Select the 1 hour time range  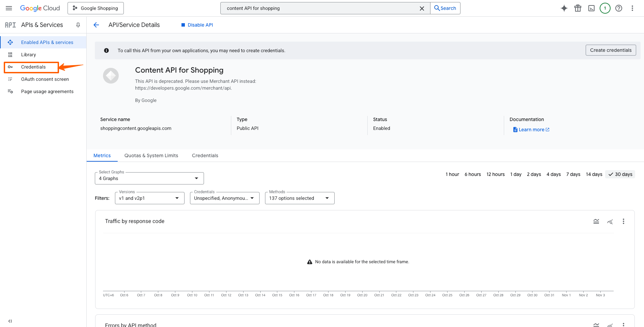tap(452, 174)
